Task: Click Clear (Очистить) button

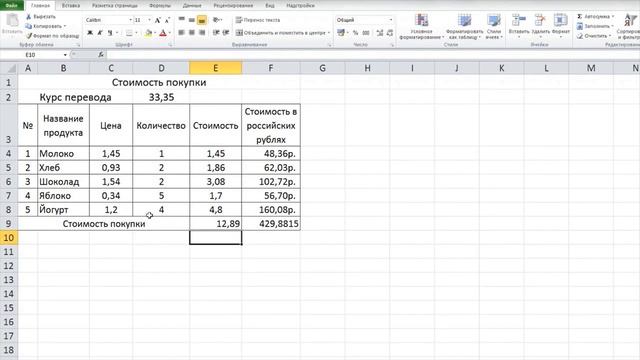Action: (593, 36)
